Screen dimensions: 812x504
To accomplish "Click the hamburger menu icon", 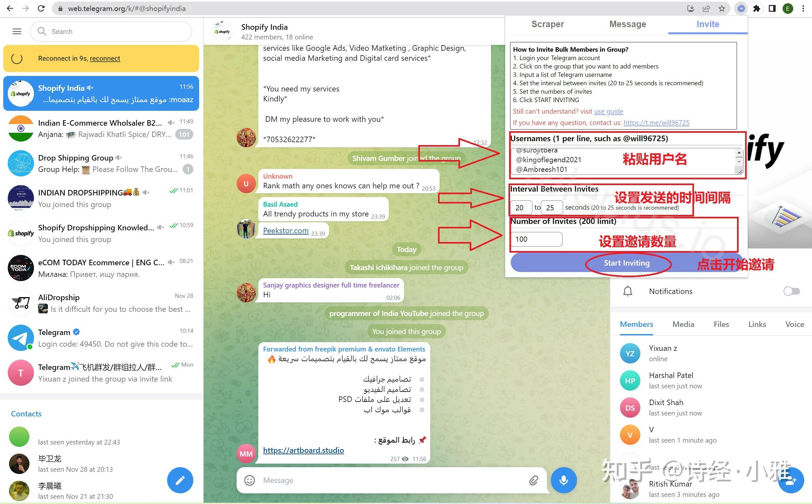I will point(17,31).
